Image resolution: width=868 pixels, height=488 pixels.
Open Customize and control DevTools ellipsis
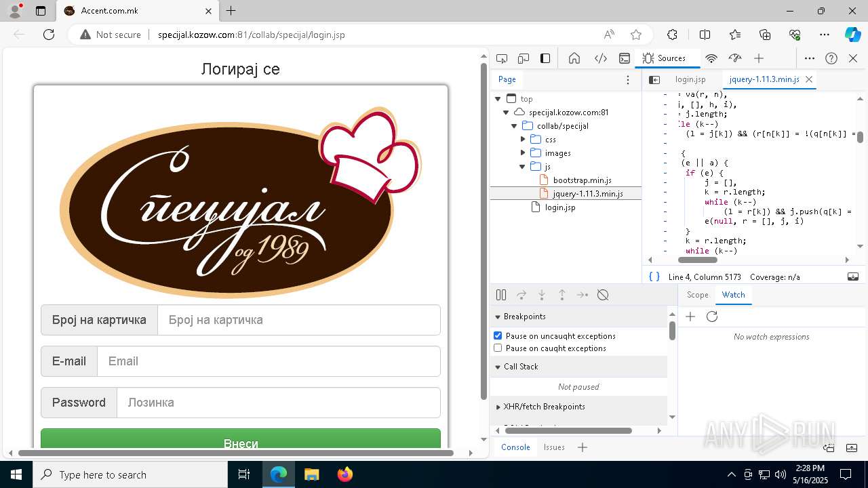(810, 58)
